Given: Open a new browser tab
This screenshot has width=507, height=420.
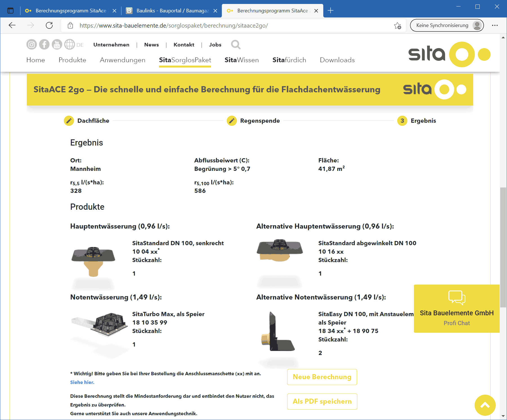Looking at the screenshot, I should coord(331,11).
